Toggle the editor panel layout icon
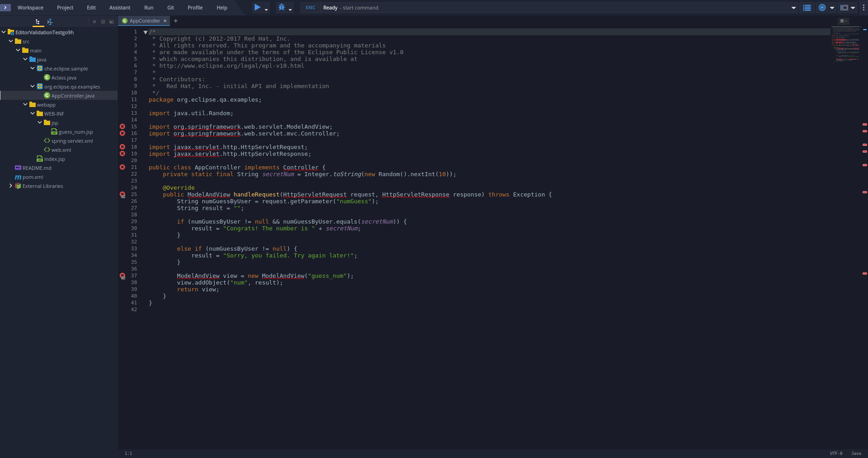The image size is (868, 458). coord(845,7)
